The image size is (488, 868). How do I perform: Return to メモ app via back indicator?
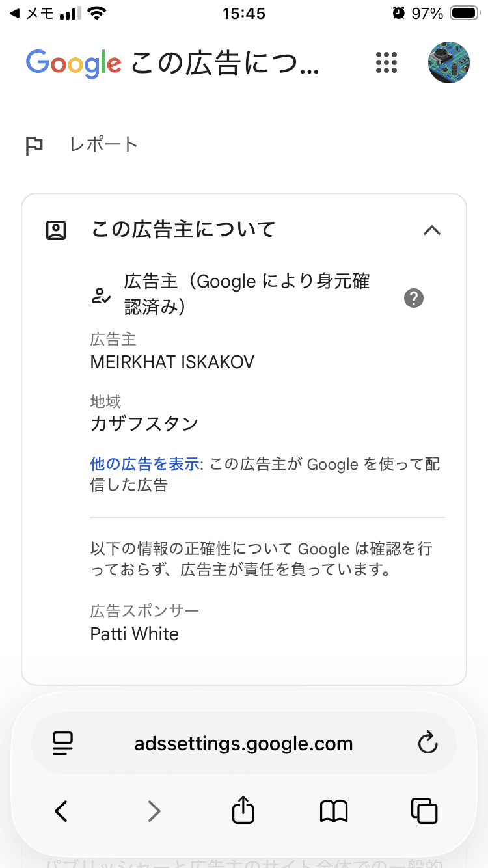click(x=32, y=13)
